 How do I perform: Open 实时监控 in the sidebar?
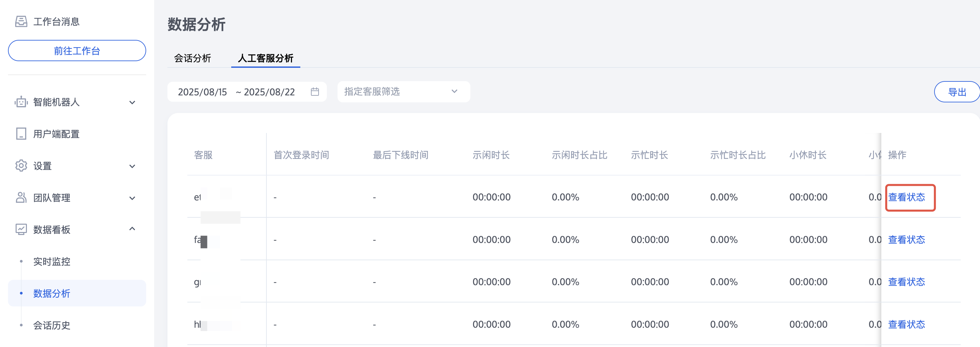point(52,261)
